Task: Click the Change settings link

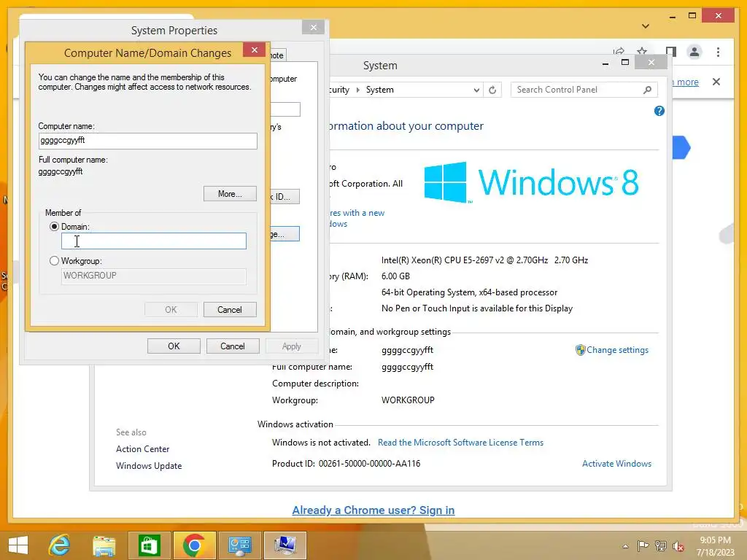Action: [x=617, y=350]
